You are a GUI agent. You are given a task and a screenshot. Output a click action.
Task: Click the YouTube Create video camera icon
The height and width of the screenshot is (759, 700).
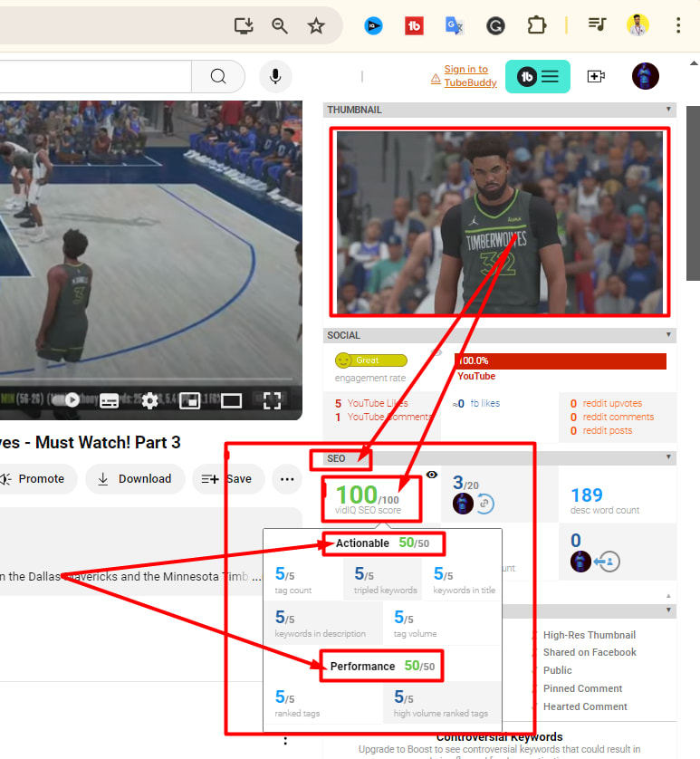pos(596,77)
